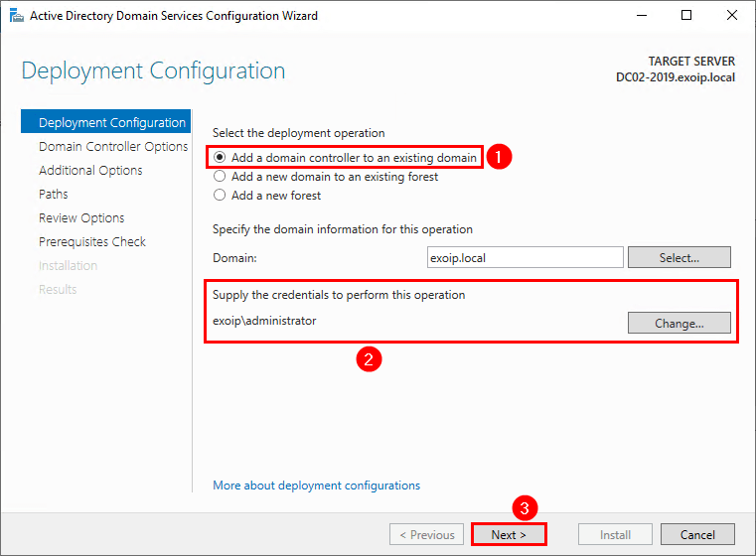
Task: Open Review Options step
Action: [81, 217]
